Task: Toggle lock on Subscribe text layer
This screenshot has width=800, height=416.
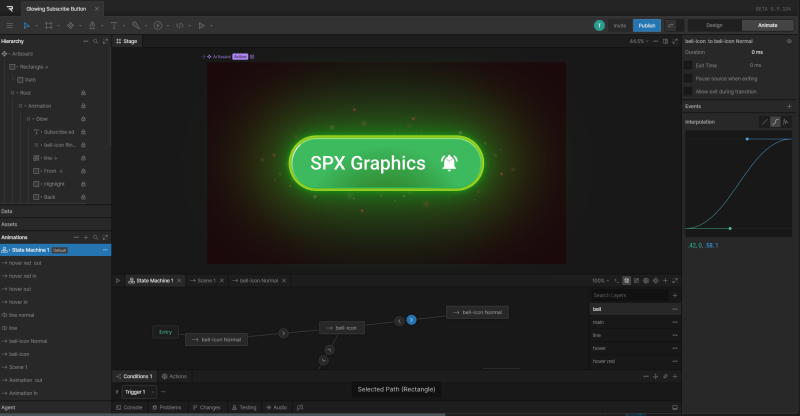Action: 83,132
